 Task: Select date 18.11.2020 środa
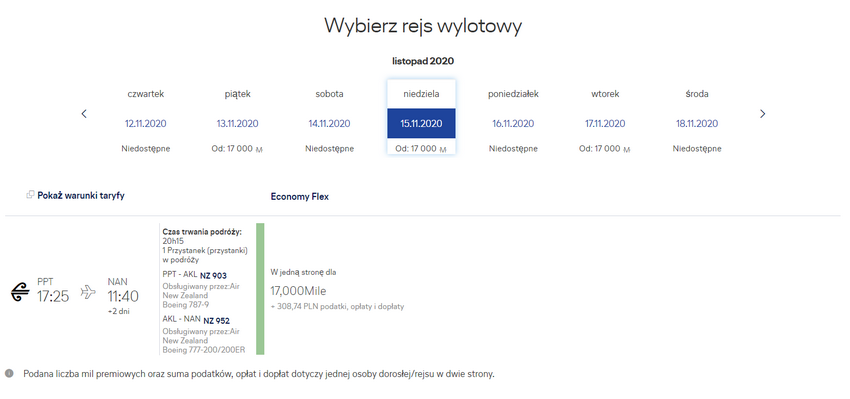(697, 124)
